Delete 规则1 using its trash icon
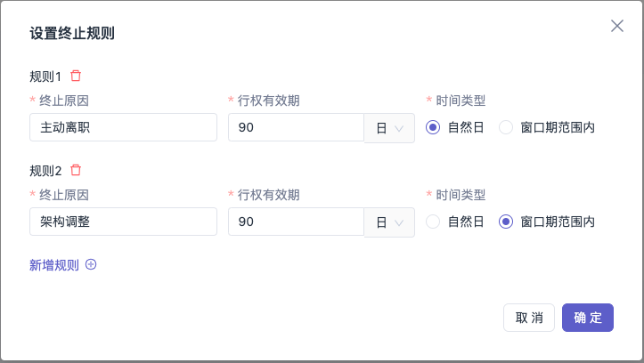This screenshot has height=363, width=644. point(76,76)
